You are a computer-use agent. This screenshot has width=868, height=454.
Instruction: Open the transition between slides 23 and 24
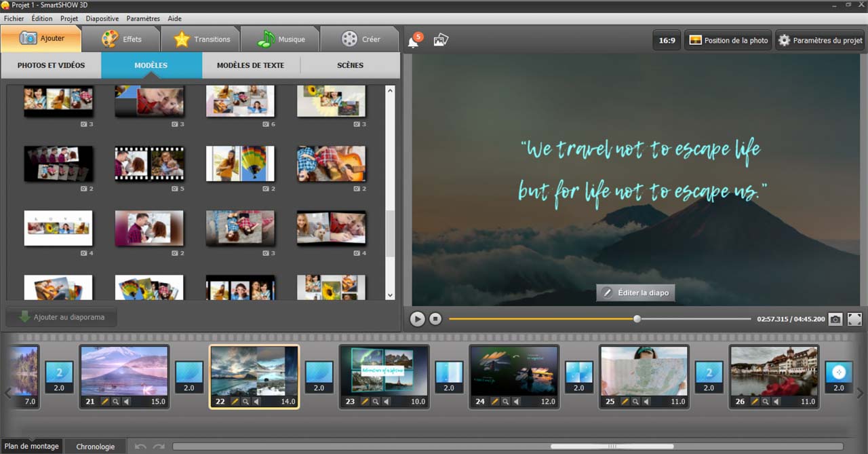449,377
